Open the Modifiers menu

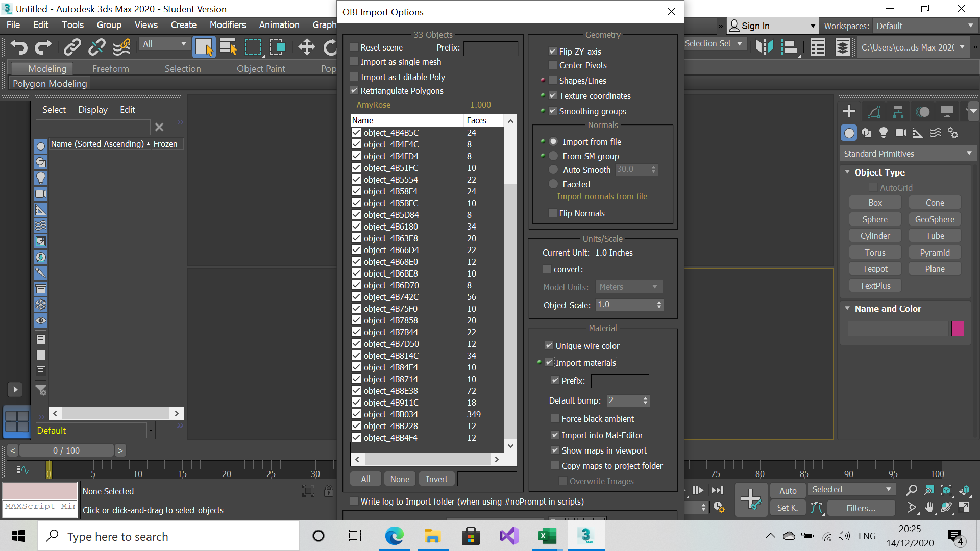click(x=228, y=24)
